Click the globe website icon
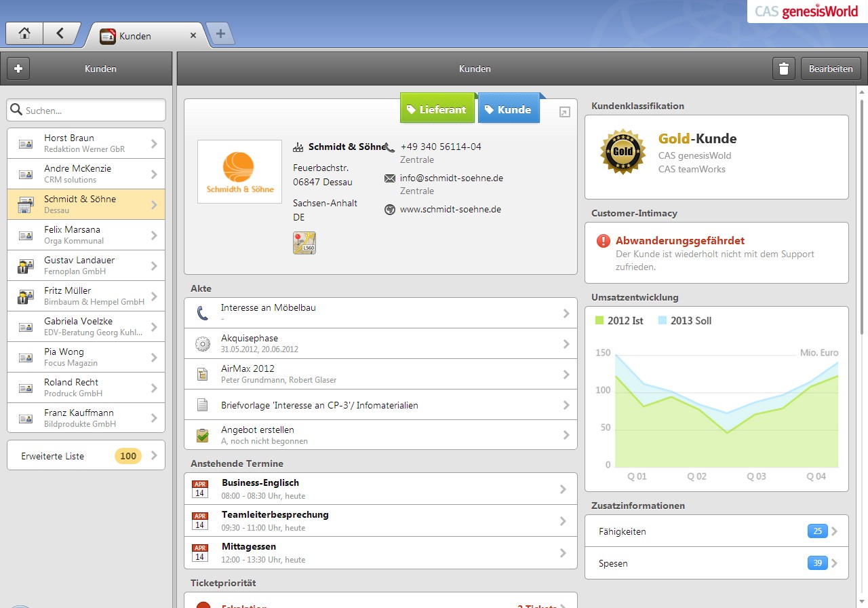 tap(390, 210)
